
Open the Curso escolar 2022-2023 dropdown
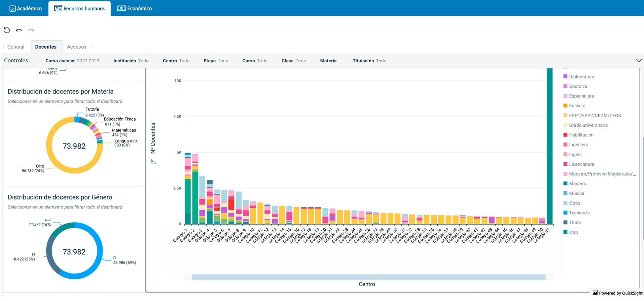72,61
